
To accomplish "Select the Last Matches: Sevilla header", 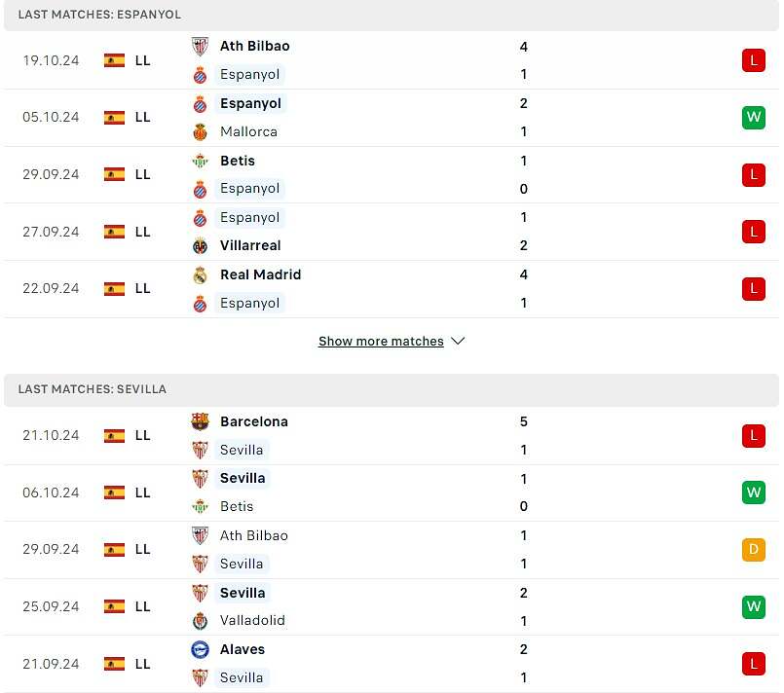I will (93, 388).
